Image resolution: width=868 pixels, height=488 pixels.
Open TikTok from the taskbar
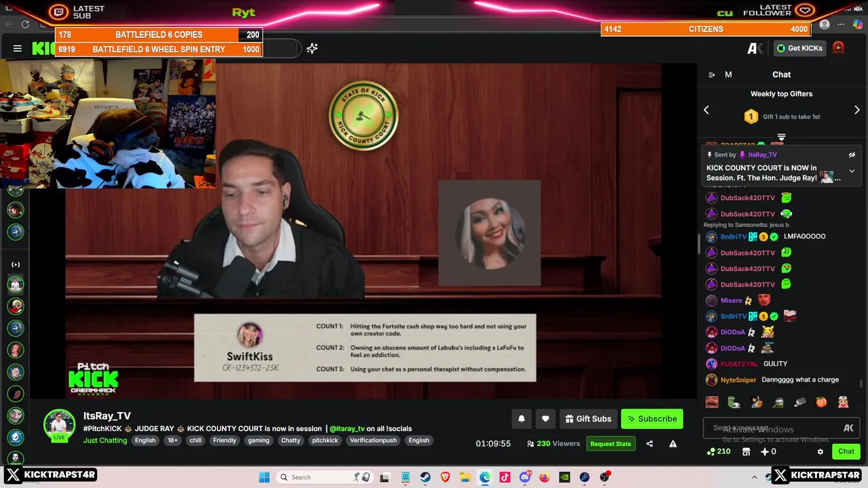505,477
